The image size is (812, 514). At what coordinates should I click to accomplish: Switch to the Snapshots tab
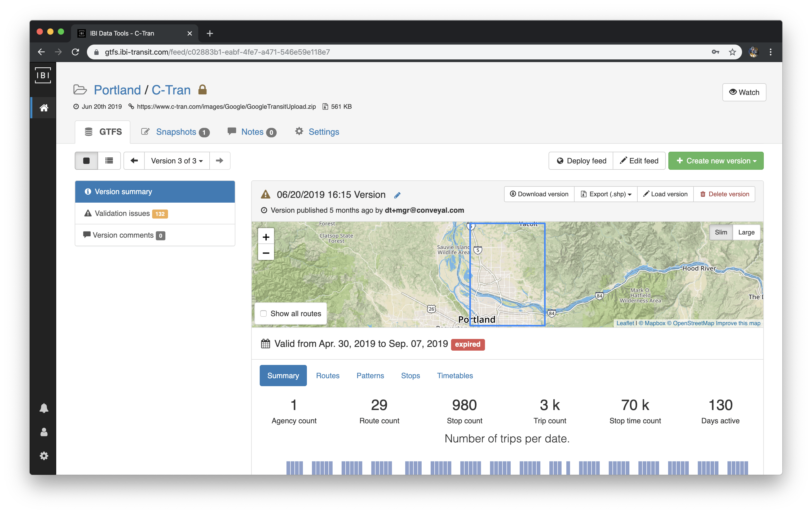tap(176, 132)
